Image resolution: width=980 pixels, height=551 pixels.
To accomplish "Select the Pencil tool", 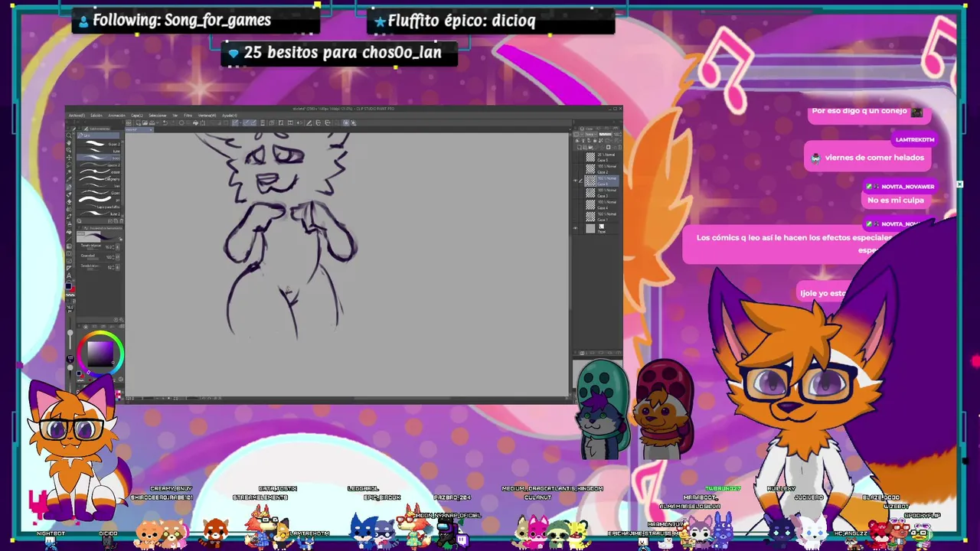I will click(x=69, y=194).
